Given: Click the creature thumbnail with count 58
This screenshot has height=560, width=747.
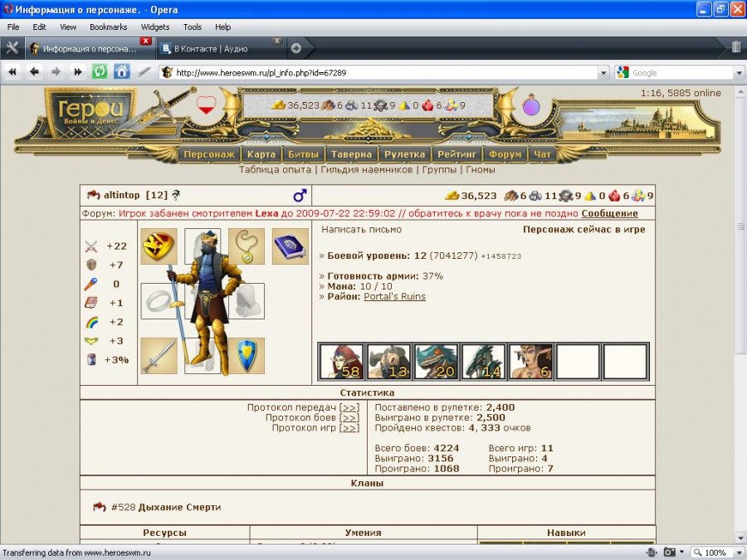Looking at the screenshot, I should [x=341, y=362].
